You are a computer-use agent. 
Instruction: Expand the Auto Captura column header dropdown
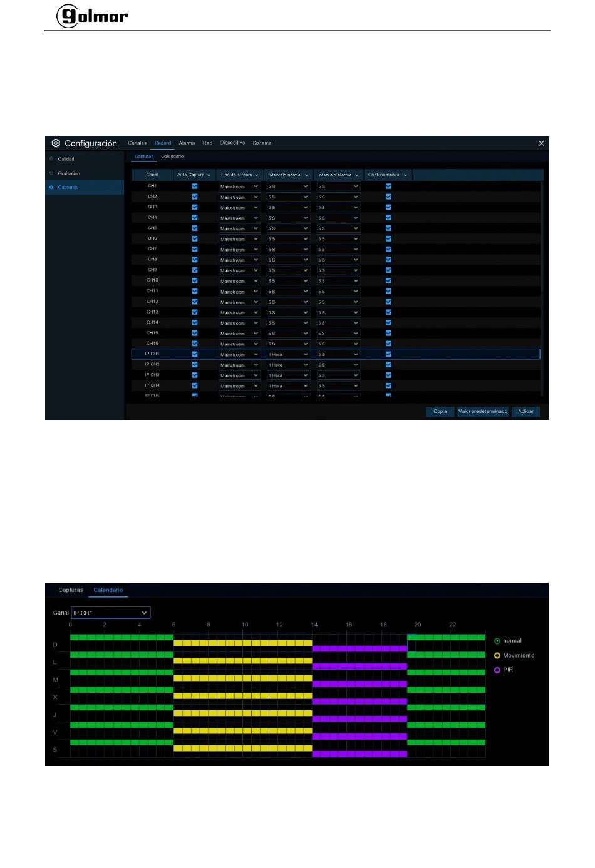point(209,175)
